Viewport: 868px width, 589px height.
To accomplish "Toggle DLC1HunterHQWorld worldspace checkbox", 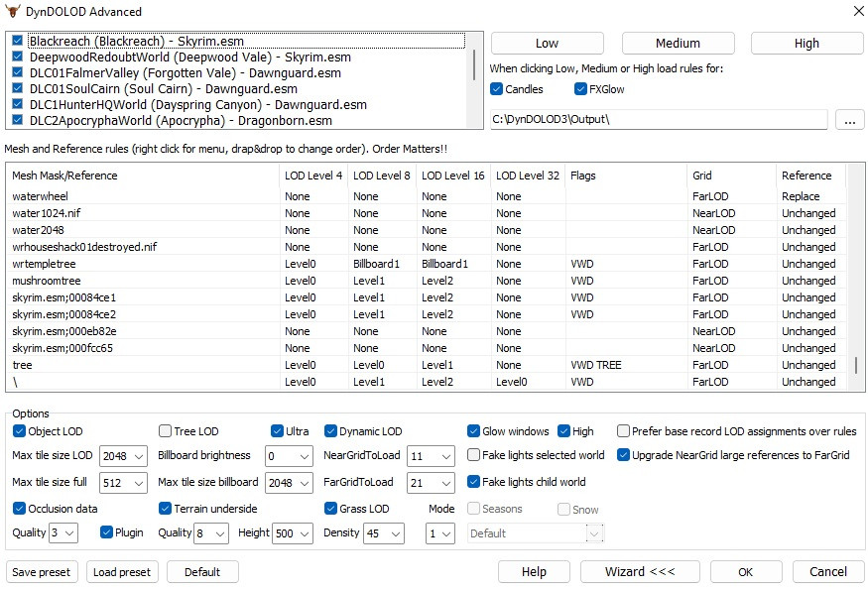I will [17, 104].
